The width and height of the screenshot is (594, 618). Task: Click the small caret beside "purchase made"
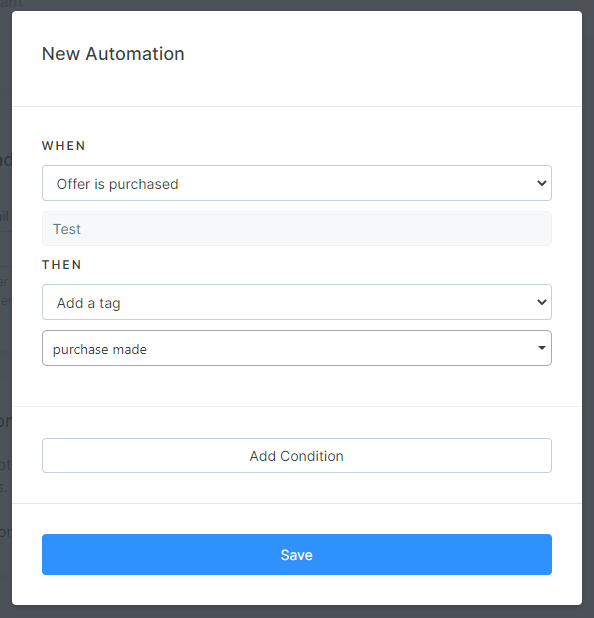pos(542,348)
